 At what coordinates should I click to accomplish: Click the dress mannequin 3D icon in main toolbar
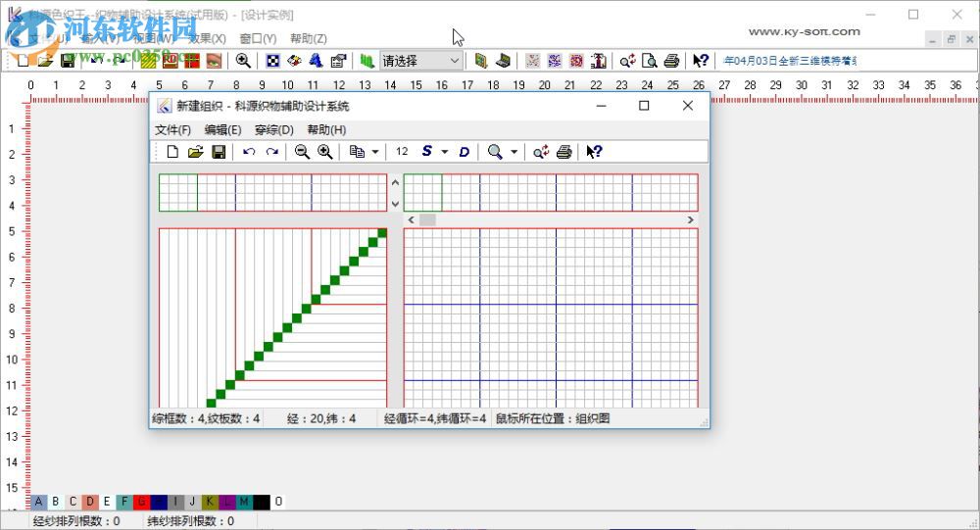[x=598, y=61]
